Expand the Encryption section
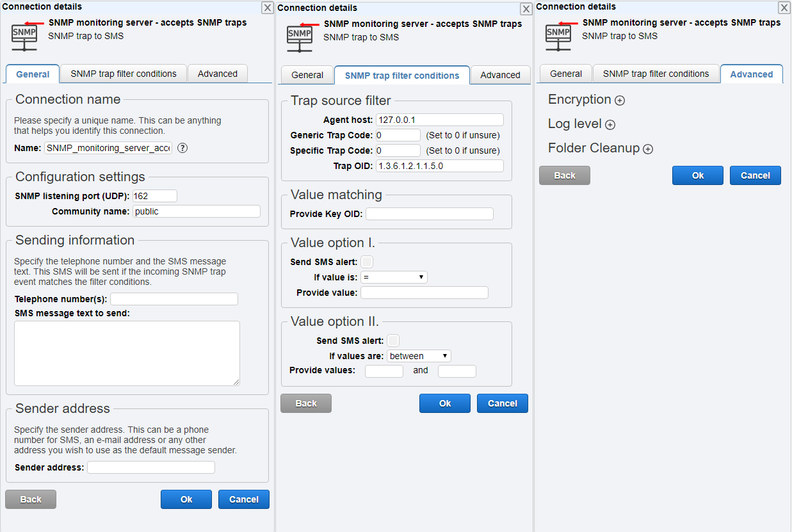This screenshot has width=792, height=532. click(619, 100)
